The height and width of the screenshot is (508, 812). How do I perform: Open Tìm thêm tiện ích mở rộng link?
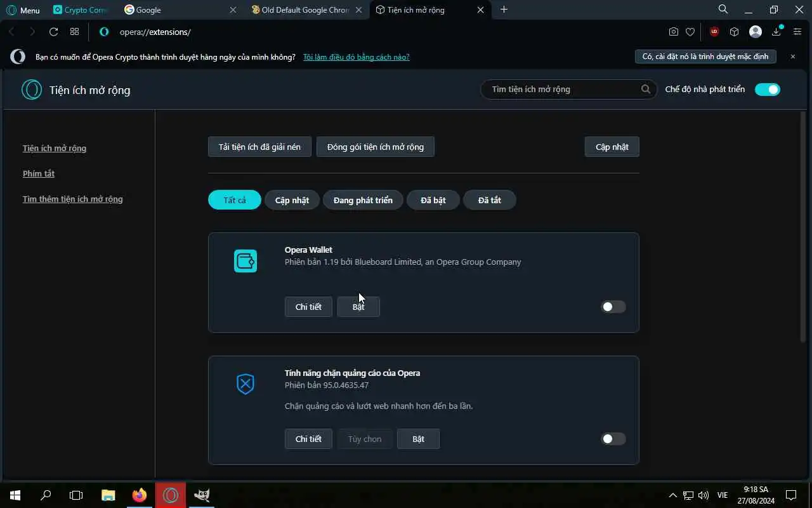pyautogui.click(x=73, y=199)
